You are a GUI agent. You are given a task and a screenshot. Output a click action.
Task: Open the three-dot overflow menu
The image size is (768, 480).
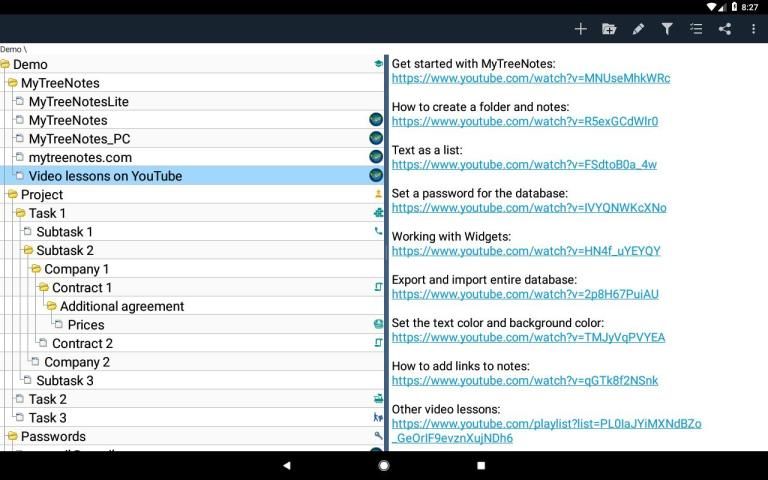(754, 29)
